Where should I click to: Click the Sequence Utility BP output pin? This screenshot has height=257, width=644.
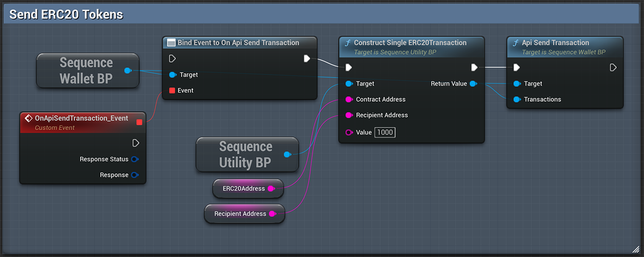tap(287, 154)
